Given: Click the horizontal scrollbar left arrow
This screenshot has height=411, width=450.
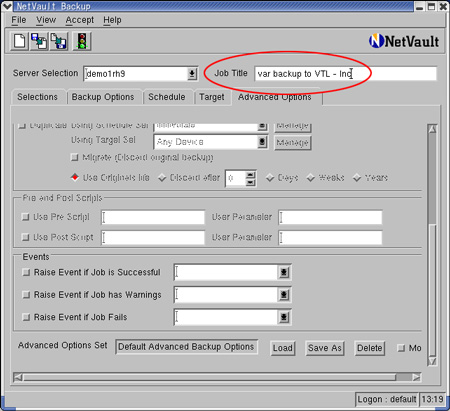Looking at the screenshot, I should (x=18, y=377).
